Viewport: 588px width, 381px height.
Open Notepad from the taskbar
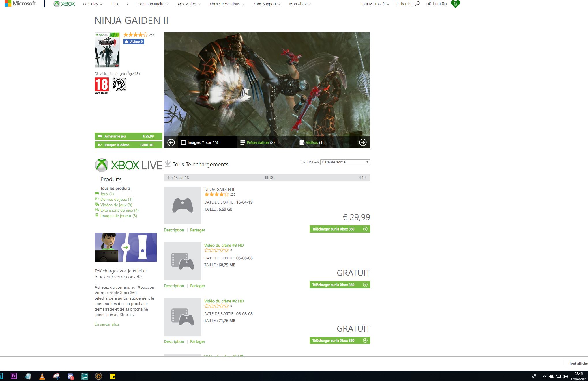28,376
